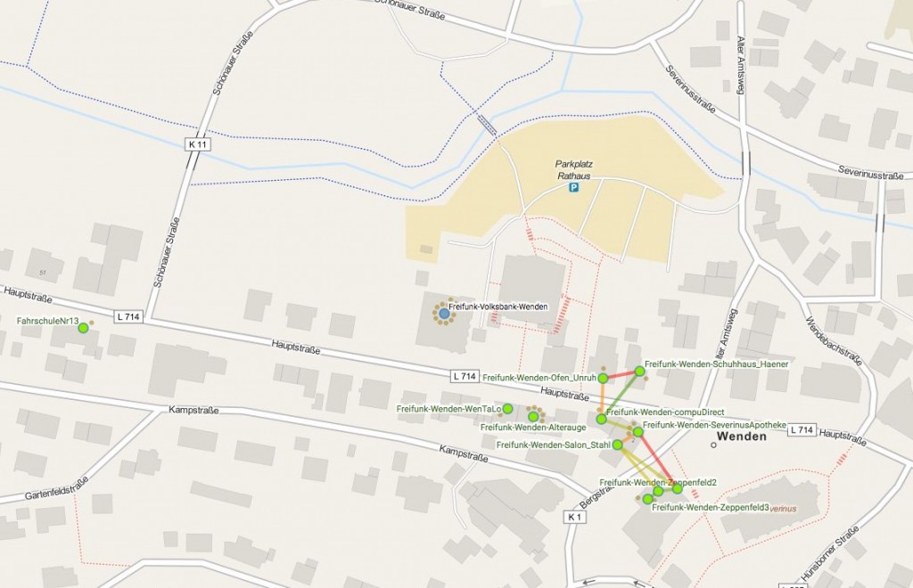Open the Freifunk-Volksbank-Wenden label
Image resolution: width=913 pixels, height=588 pixels.
(498, 306)
